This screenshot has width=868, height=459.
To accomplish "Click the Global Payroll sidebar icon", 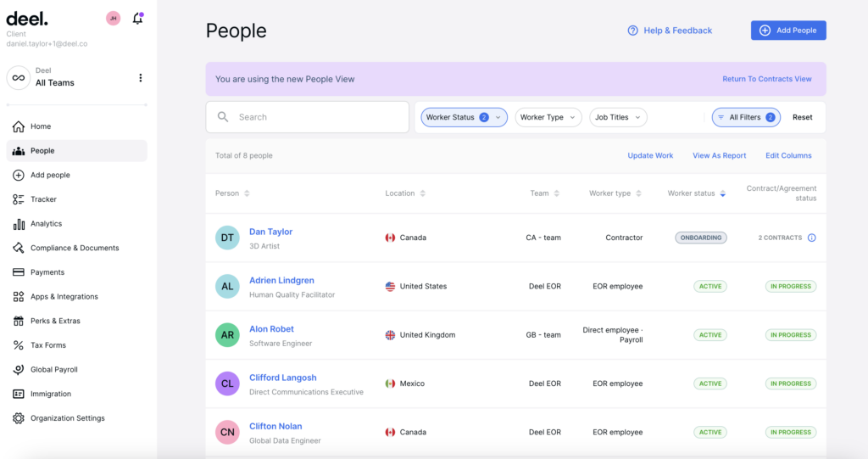I will click(19, 370).
